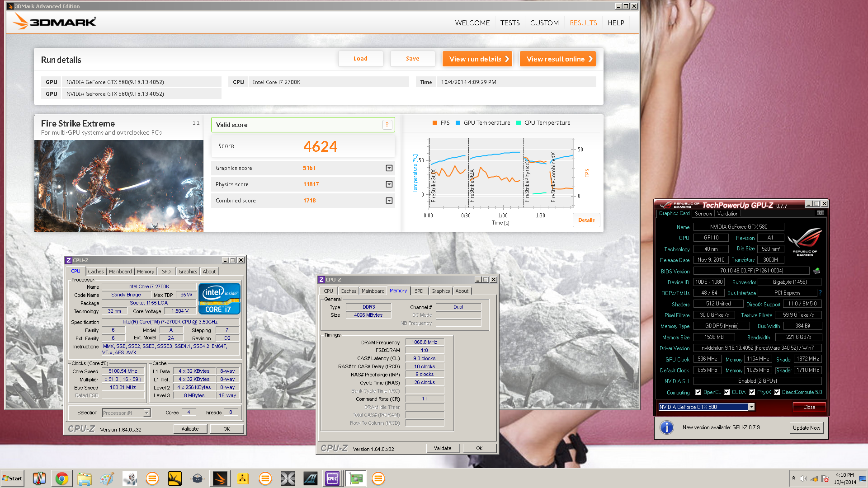The image size is (868, 488).
Task: Click the blue GPU Temperature legend swatch
Action: (458, 123)
